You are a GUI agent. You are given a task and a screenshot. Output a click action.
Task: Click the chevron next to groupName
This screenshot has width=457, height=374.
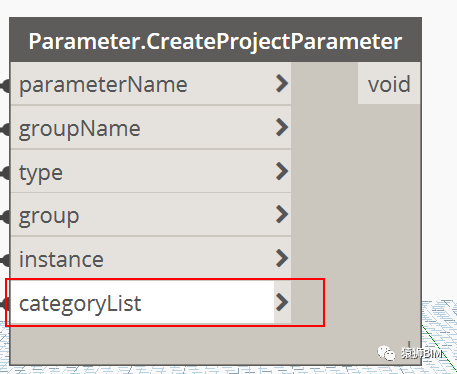click(282, 127)
